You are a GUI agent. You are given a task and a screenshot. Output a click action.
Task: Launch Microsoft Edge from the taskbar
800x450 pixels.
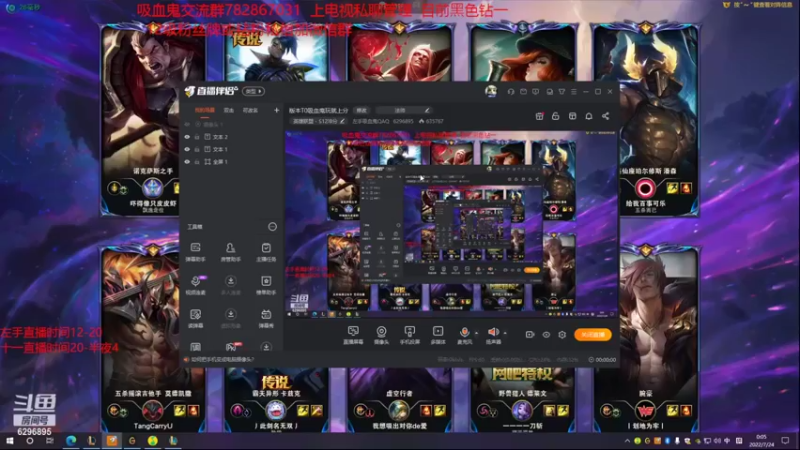click(x=71, y=440)
